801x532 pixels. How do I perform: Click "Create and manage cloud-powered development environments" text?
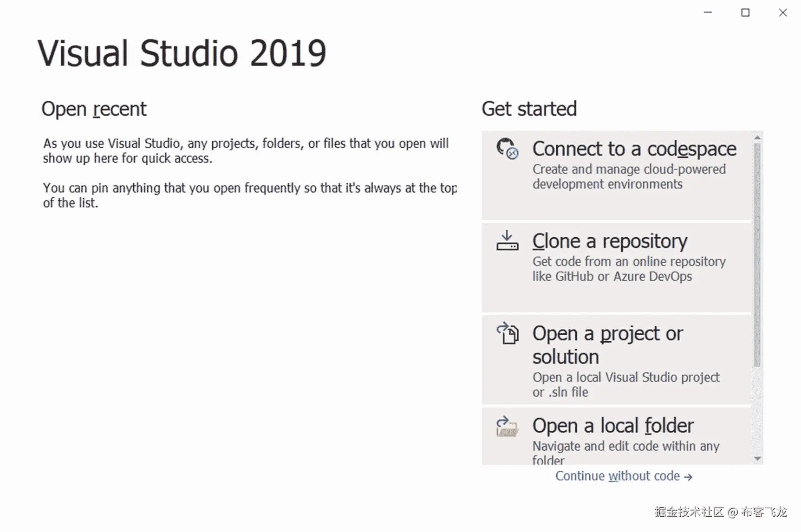629,176
